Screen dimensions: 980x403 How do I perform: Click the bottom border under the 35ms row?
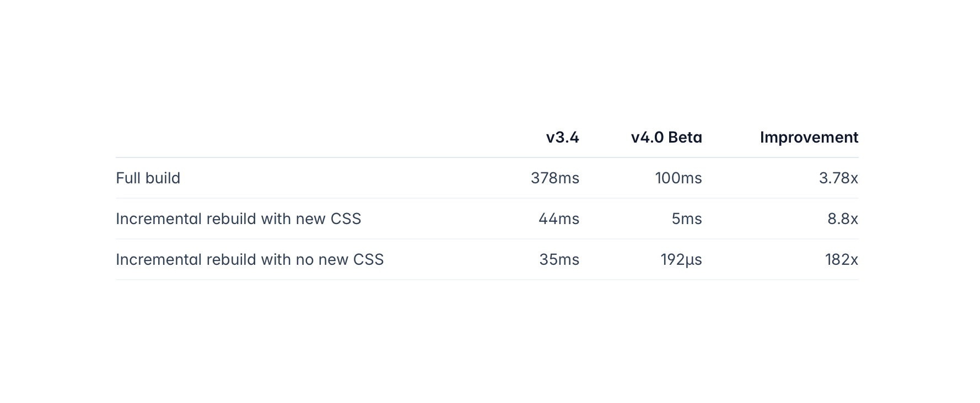click(x=487, y=280)
